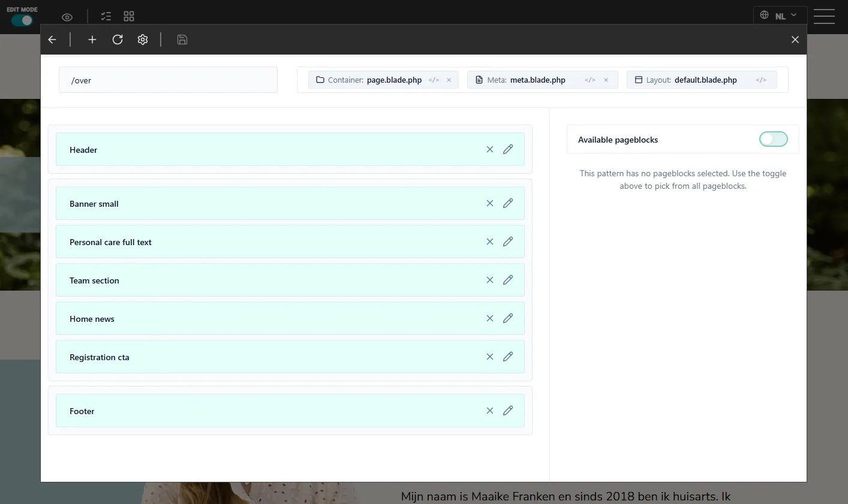Open settings via the gear icon
The image size is (848, 504).
pyautogui.click(x=143, y=40)
